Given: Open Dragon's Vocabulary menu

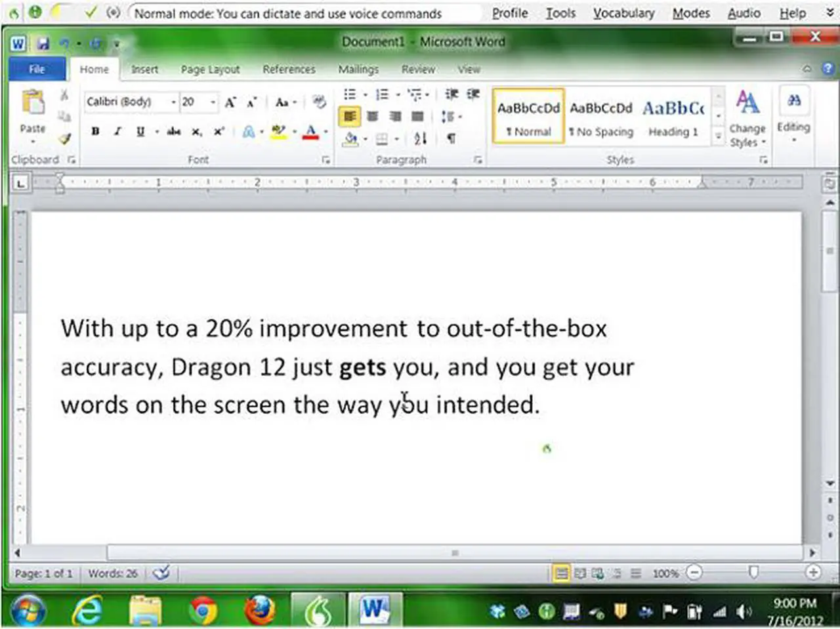Looking at the screenshot, I should click(x=623, y=13).
